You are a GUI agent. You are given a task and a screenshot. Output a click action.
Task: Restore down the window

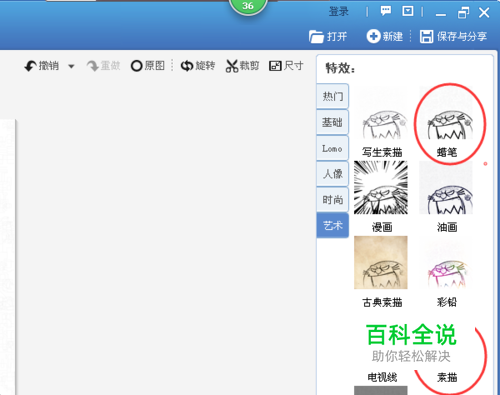click(463, 13)
